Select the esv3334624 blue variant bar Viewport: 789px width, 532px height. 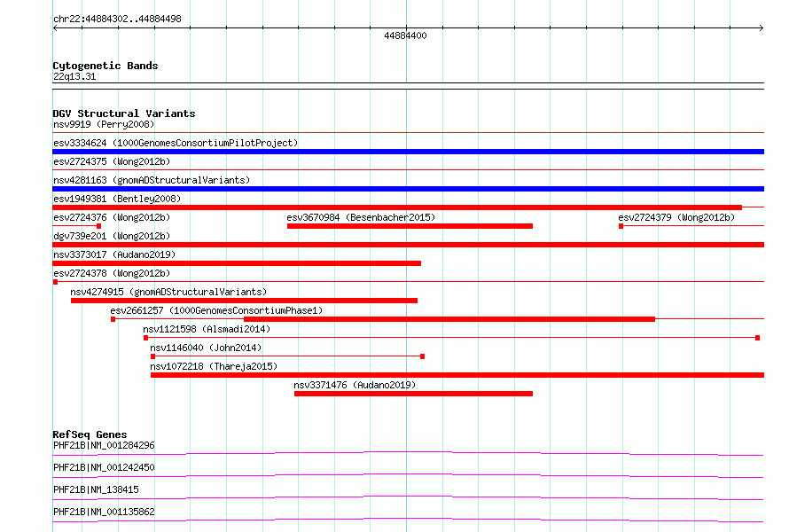point(408,152)
